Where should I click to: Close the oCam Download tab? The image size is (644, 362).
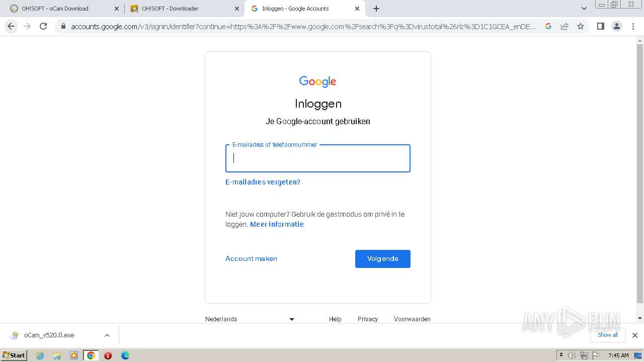117,9
